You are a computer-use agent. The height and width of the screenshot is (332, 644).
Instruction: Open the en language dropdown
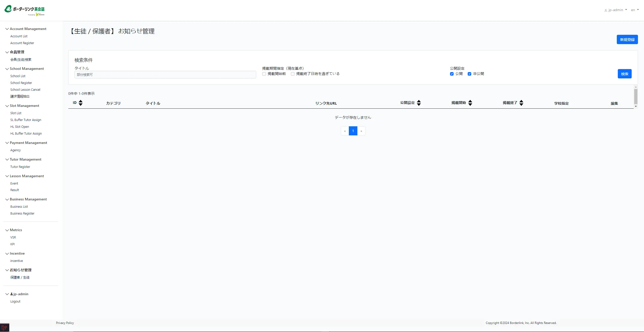[x=635, y=10]
